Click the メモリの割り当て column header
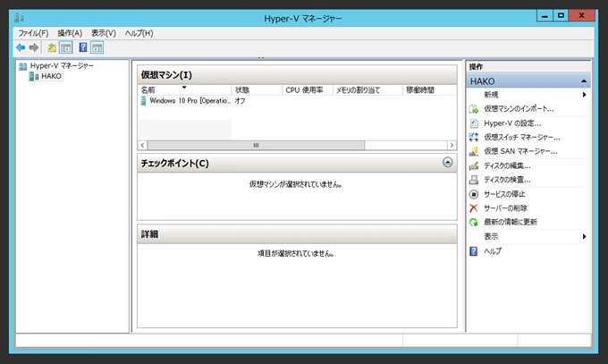Image resolution: width=608 pixels, height=364 pixels. click(x=367, y=90)
